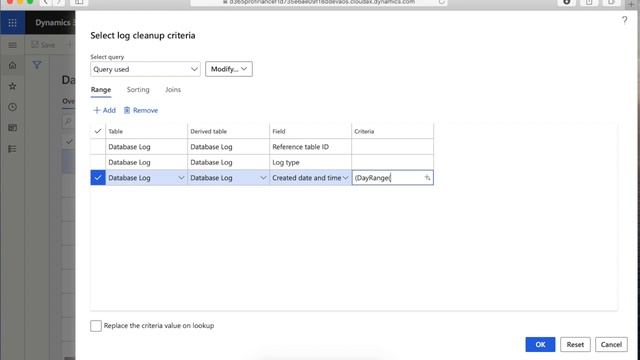Expand the Modify... dropdown button

coord(229,69)
